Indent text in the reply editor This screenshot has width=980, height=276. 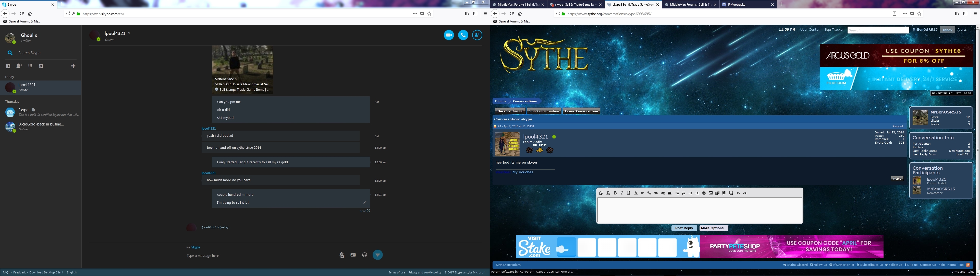point(697,193)
